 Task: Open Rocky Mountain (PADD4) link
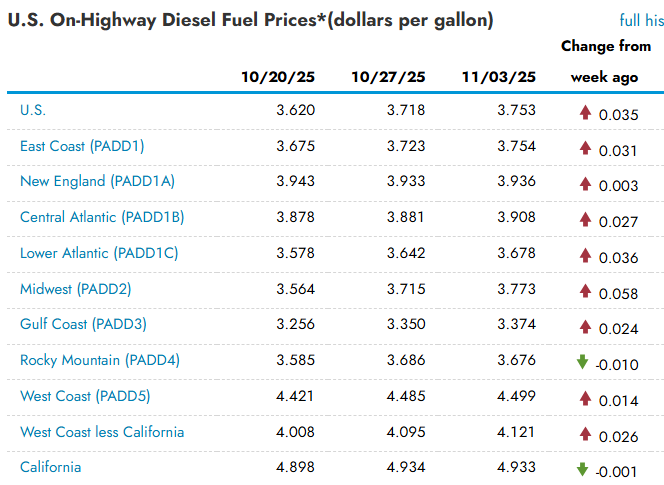[x=100, y=360]
